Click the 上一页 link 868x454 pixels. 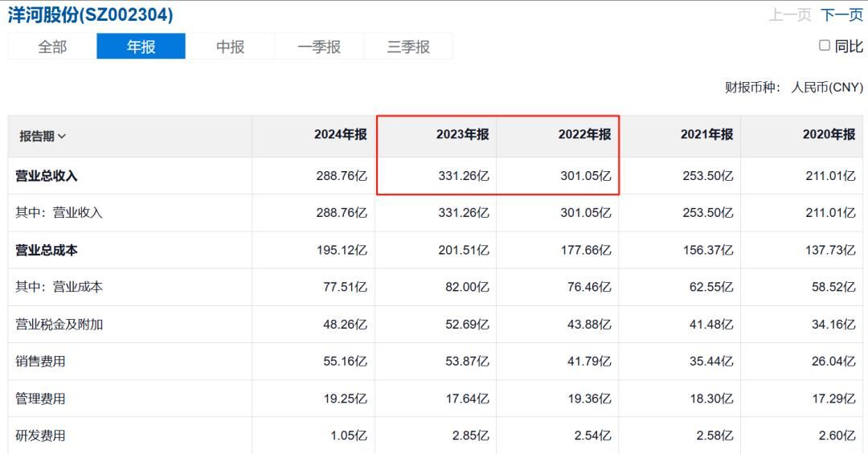791,15
